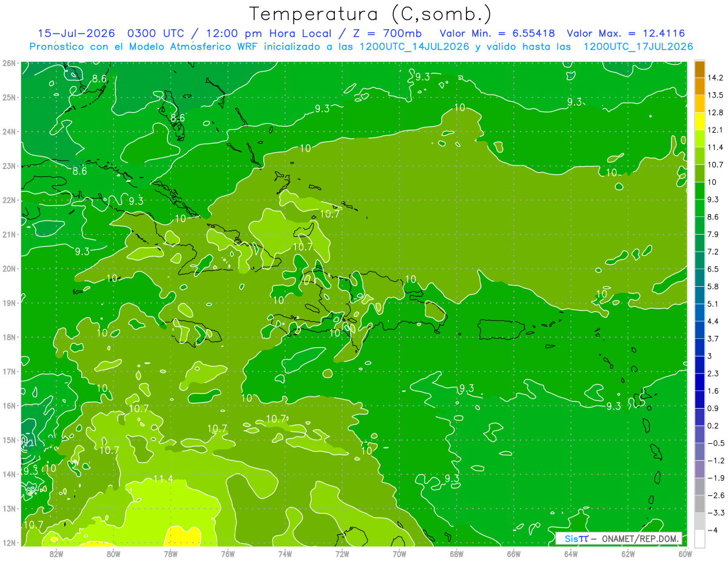Screen dimensions: 728x562
Task: Click 'Valor Min. = 6.55418' text
Action: [x=496, y=33]
